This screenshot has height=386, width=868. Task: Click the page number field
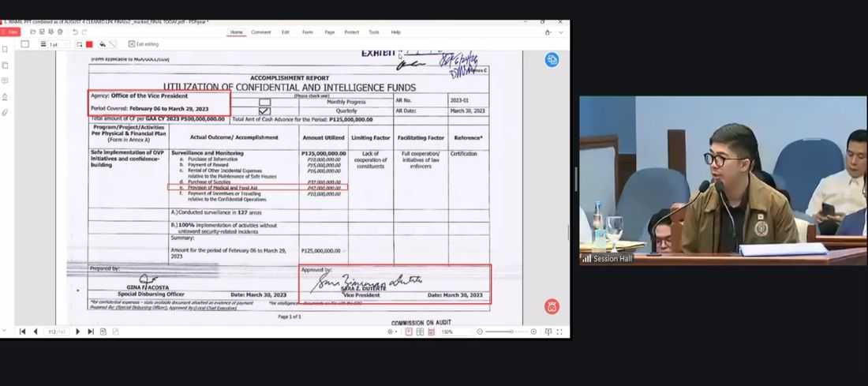(55, 332)
